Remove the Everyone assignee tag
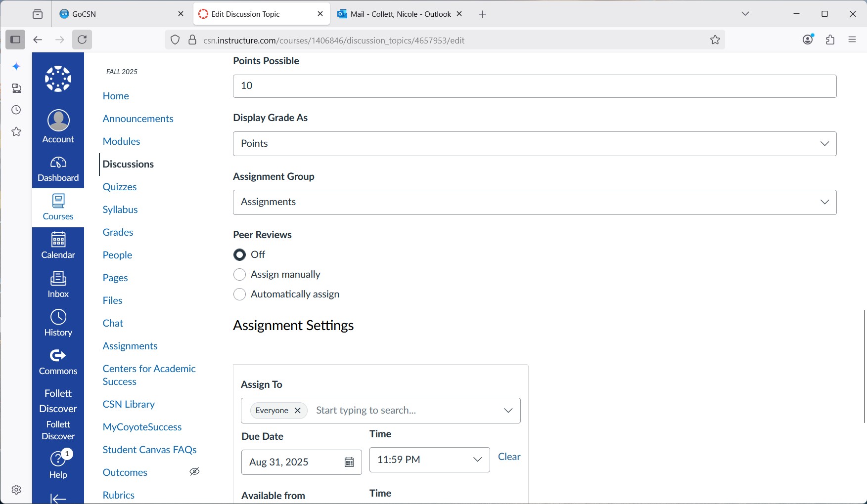 [x=298, y=411]
